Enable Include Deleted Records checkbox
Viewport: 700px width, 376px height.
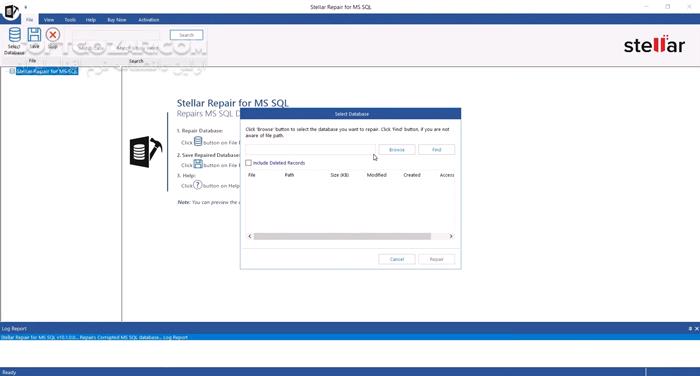tap(248, 163)
